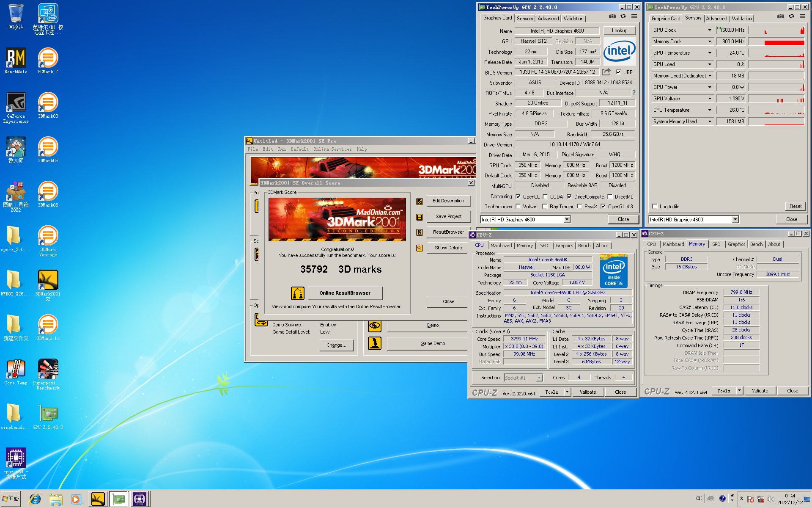Toggle CUDA checkbox in GPU-Z
This screenshot has height=508, width=812.
coord(545,196)
